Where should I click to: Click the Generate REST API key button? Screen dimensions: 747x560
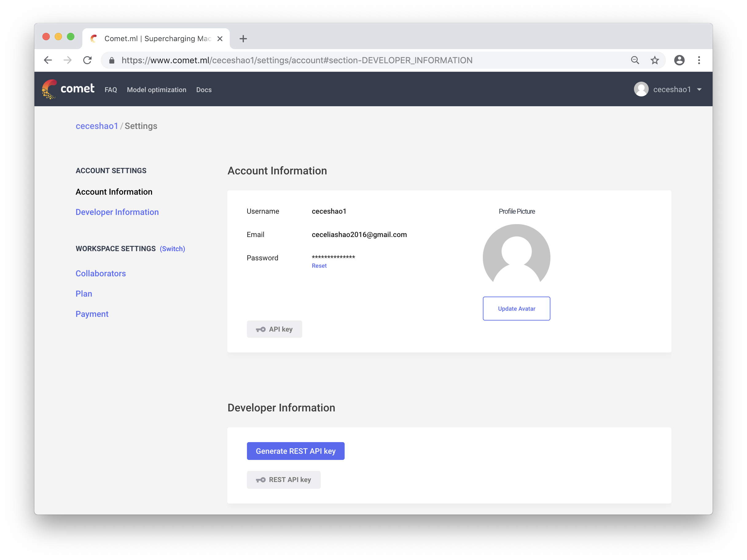[x=295, y=451]
